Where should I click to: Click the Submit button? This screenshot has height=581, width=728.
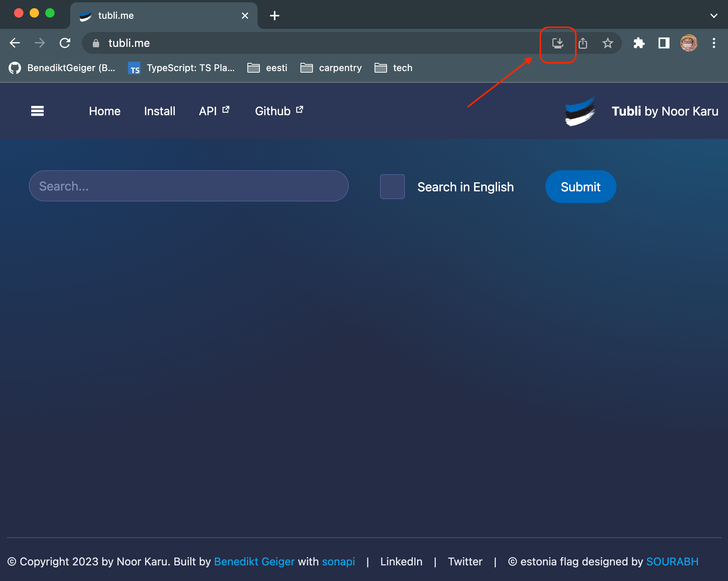tap(581, 187)
